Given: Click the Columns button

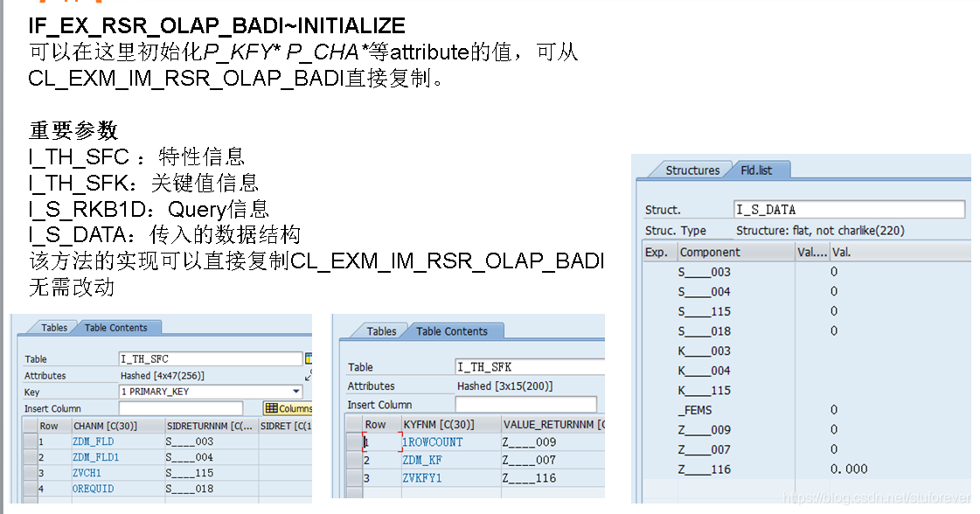Looking at the screenshot, I should point(288,408).
